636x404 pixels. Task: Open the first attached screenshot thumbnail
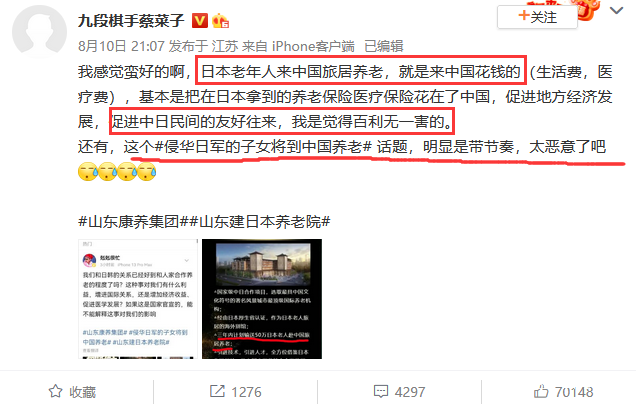tap(138, 299)
